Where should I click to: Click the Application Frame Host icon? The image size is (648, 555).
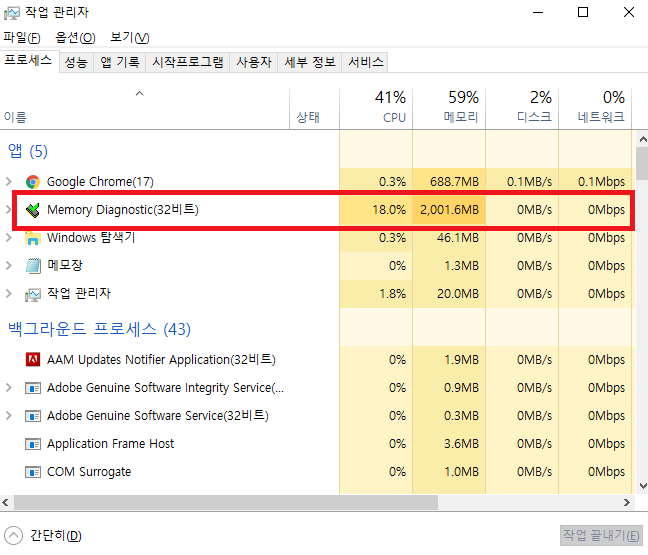click(x=33, y=444)
